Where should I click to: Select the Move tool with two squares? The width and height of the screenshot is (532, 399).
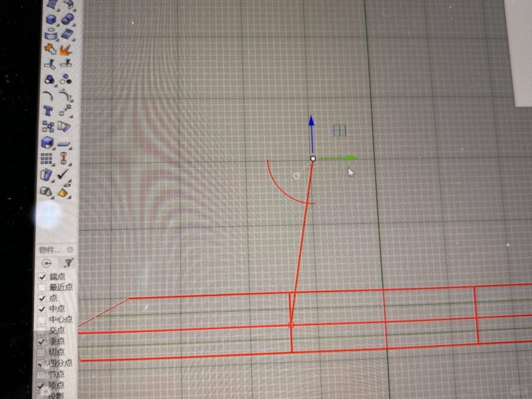(65, 111)
